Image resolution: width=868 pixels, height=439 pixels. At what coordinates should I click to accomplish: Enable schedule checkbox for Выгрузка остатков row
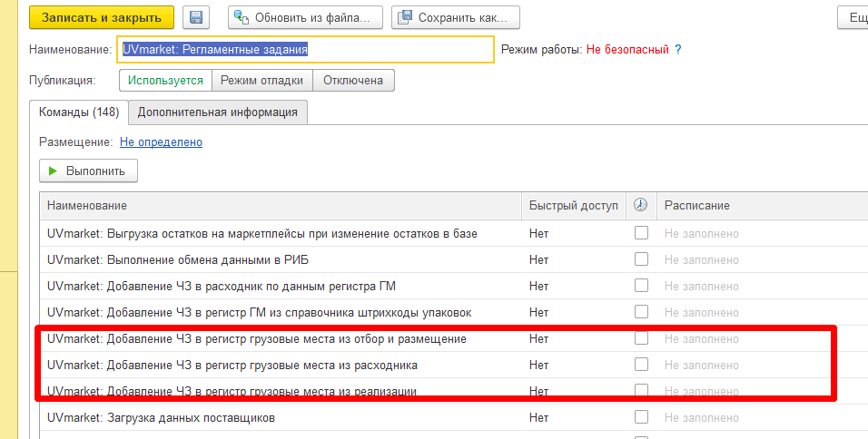[641, 233]
